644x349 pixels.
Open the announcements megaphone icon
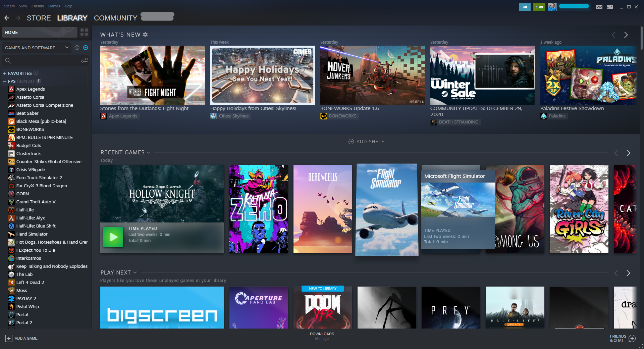pos(525,7)
